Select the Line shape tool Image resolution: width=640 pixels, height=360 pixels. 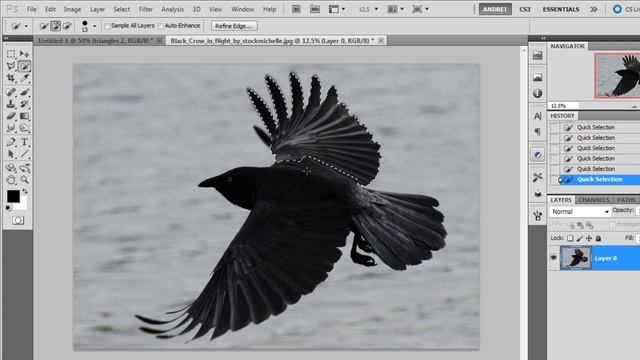pyautogui.click(x=24, y=154)
